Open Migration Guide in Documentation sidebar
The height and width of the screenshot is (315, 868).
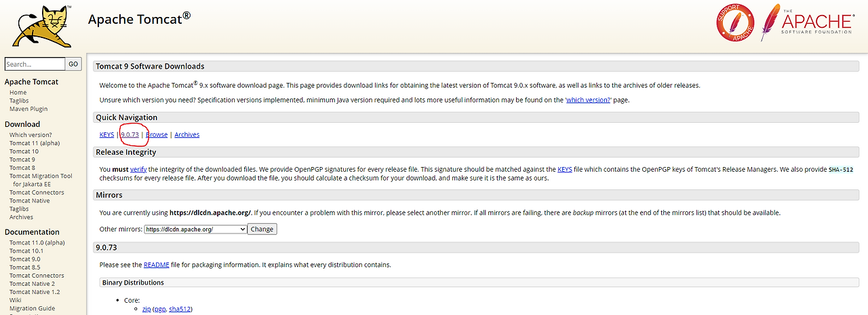pyautogui.click(x=32, y=308)
